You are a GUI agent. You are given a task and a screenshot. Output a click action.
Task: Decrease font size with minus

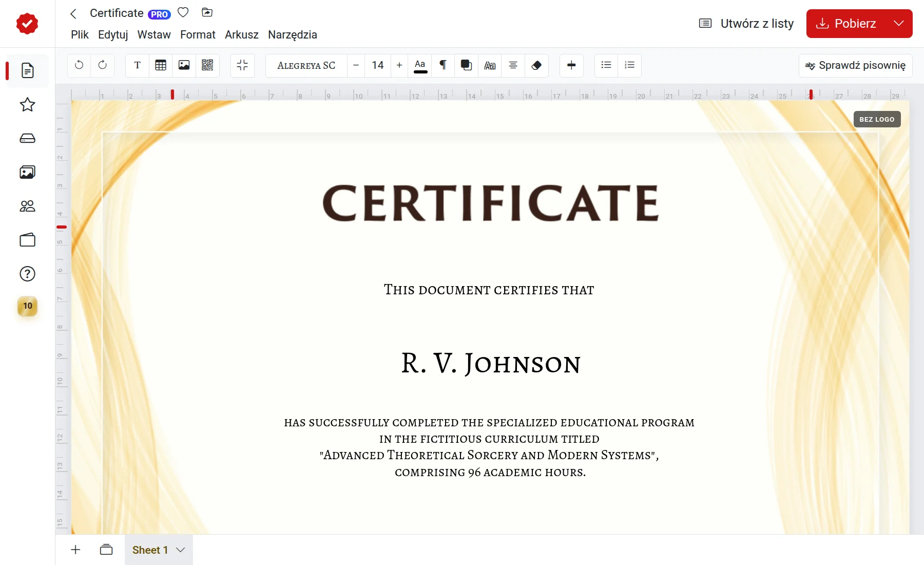[356, 65]
